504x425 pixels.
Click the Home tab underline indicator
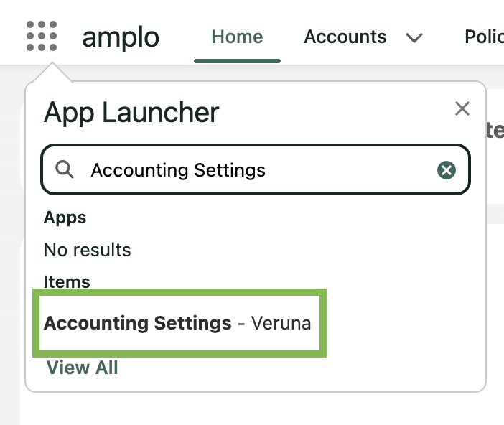tap(237, 61)
